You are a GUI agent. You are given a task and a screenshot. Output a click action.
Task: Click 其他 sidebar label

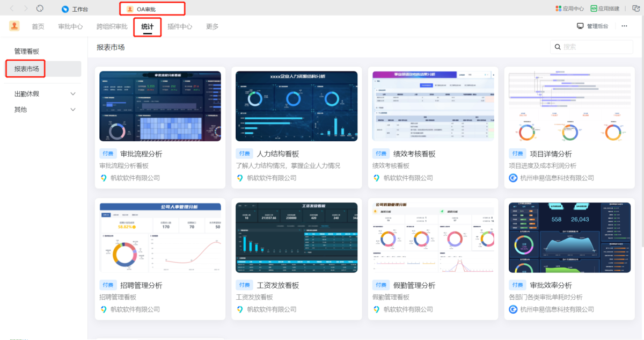(x=20, y=110)
